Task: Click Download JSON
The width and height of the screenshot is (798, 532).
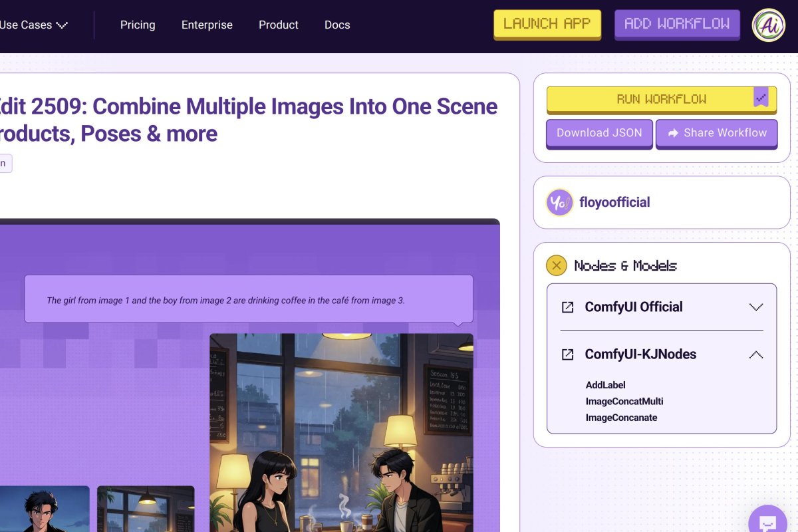Action: (598, 133)
